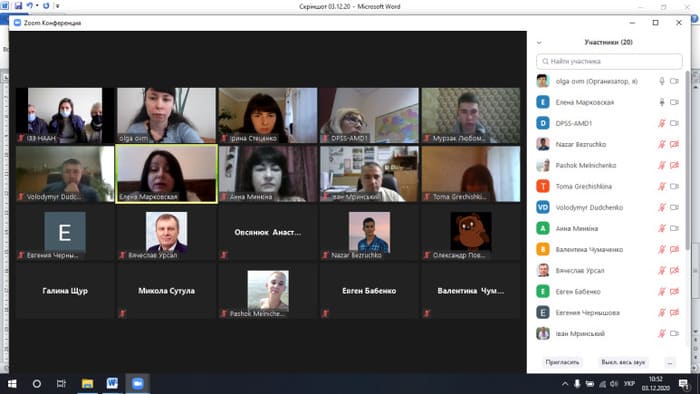Click the Найти участника search field
The width and height of the screenshot is (700, 394).
609,61
